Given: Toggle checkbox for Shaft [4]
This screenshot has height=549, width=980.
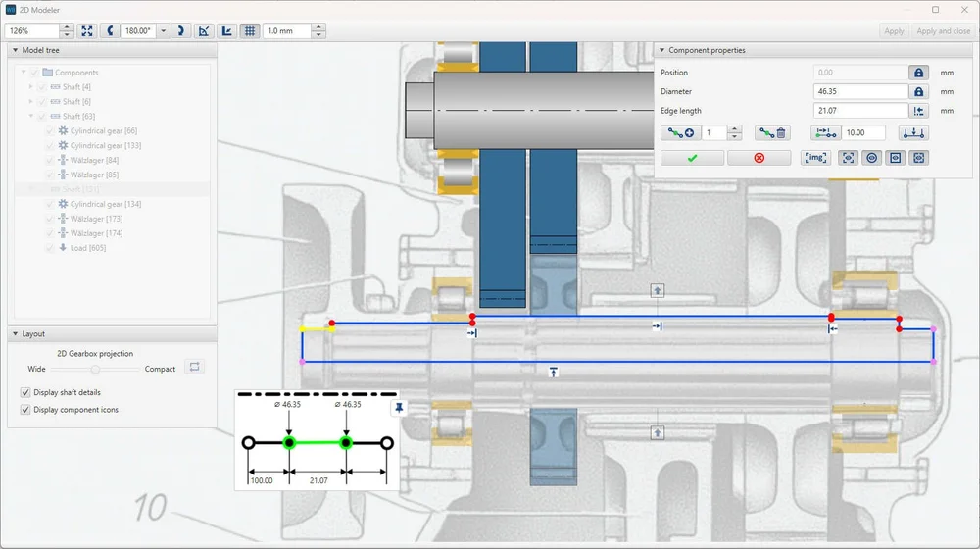Looking at the screenshot, I should pyautogui.click(x=42, y=87).
